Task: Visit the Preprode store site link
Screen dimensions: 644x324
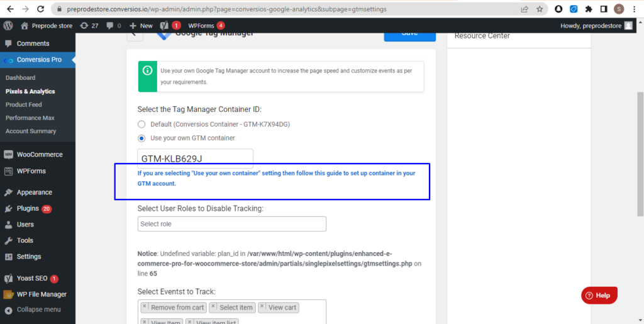Action: [47, 25]
